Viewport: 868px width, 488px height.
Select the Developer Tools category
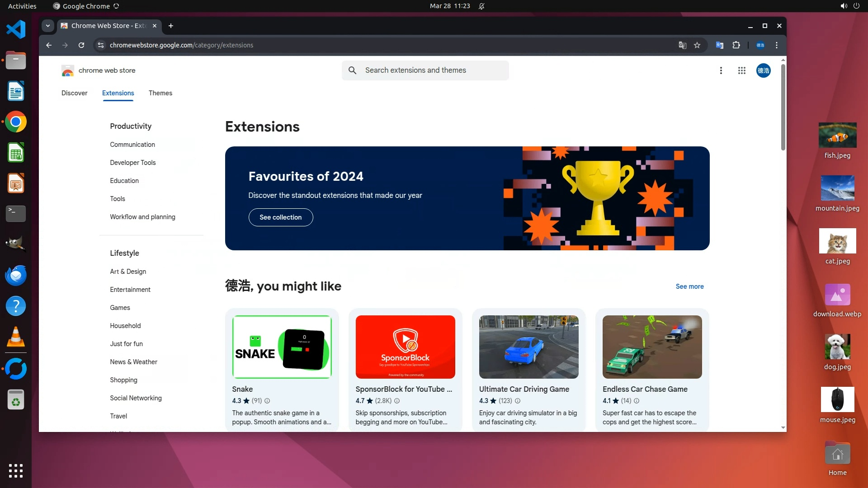(x=132, y=163)
